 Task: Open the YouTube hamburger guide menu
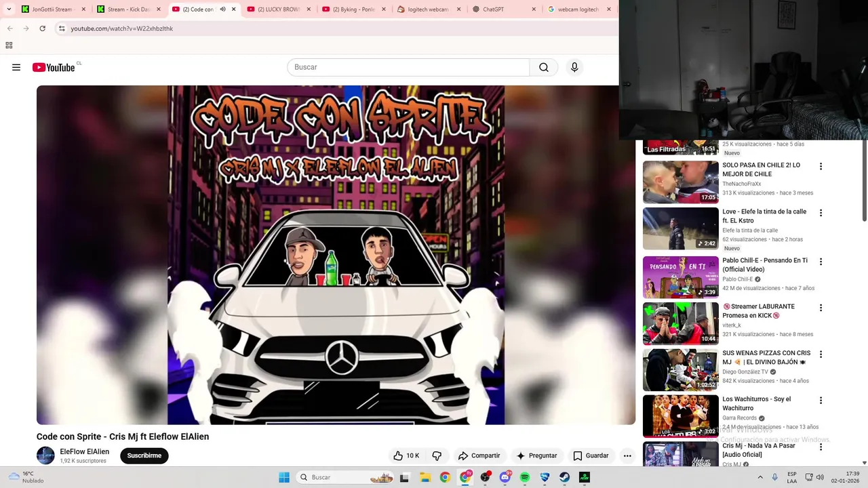[x=16, y=67]
